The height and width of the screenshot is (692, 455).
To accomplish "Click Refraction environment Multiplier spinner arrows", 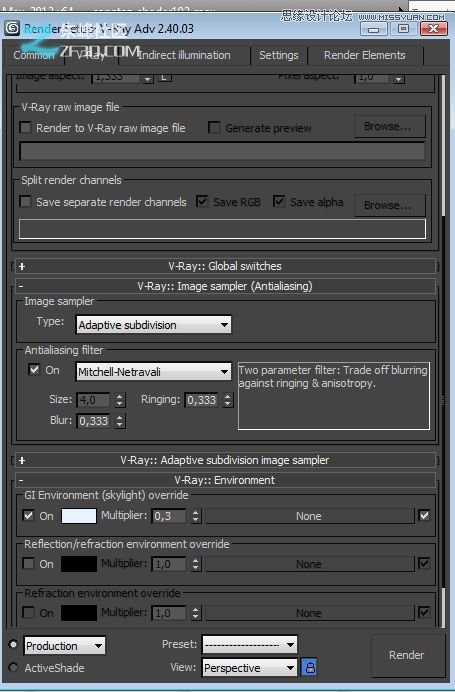I will tap(196, 613).
